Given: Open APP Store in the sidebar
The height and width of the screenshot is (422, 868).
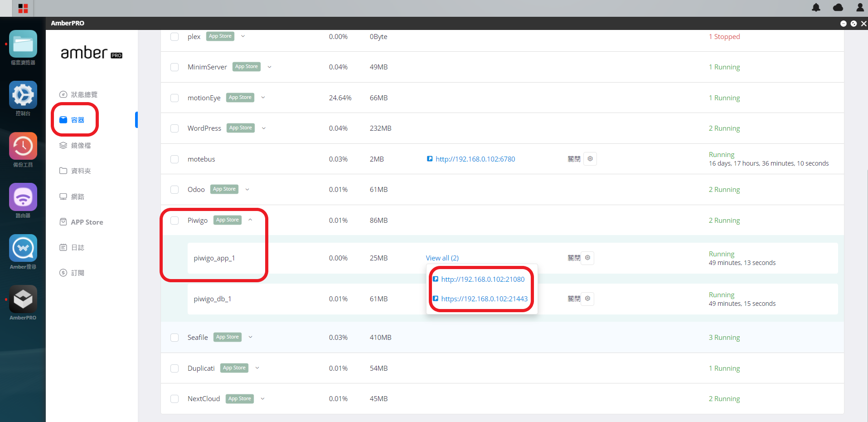Looking at the screenshot, I should (82, 222).
